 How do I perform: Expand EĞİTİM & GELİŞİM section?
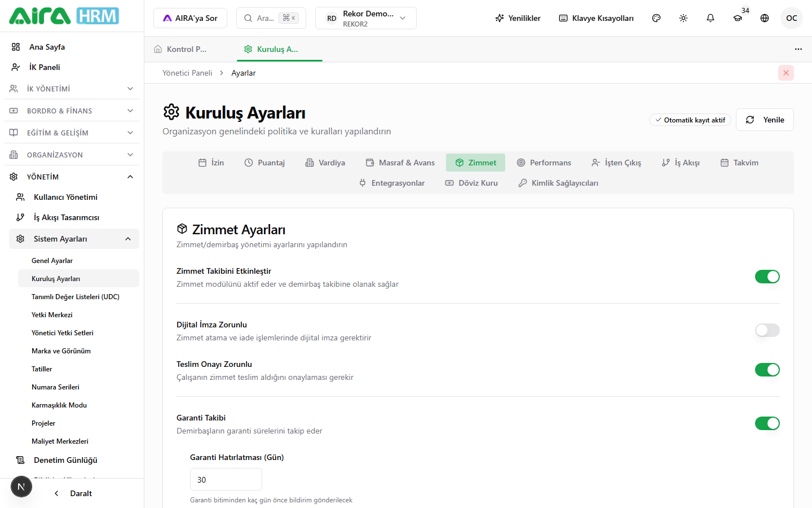(72, 133)
